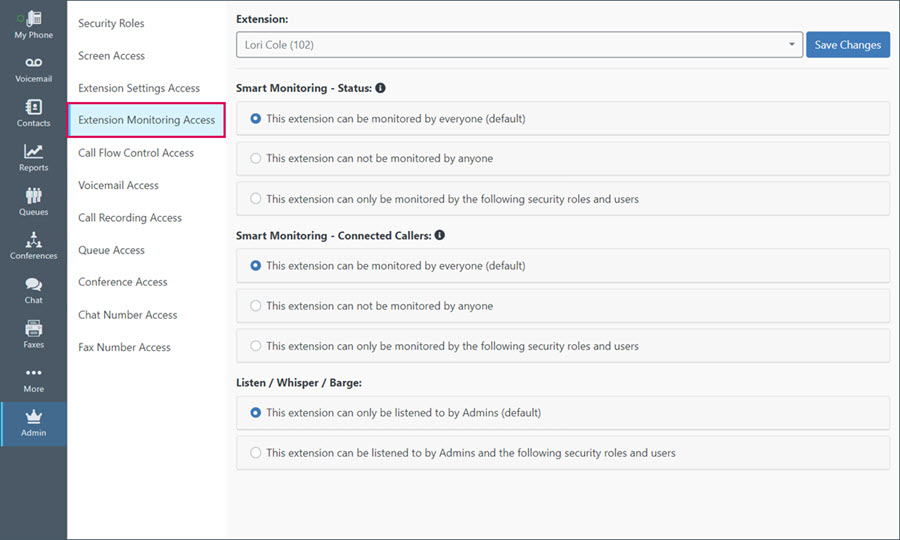
Task: Click the info icon next to Connected Callers
Action: click(440, 235)
